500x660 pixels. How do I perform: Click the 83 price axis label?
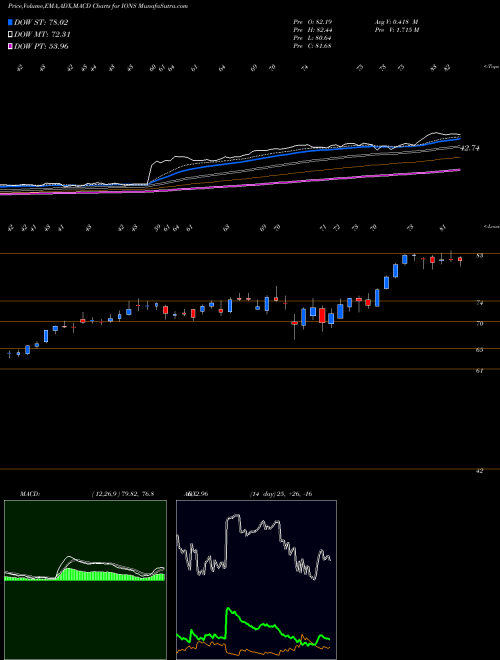coord(479,255)
